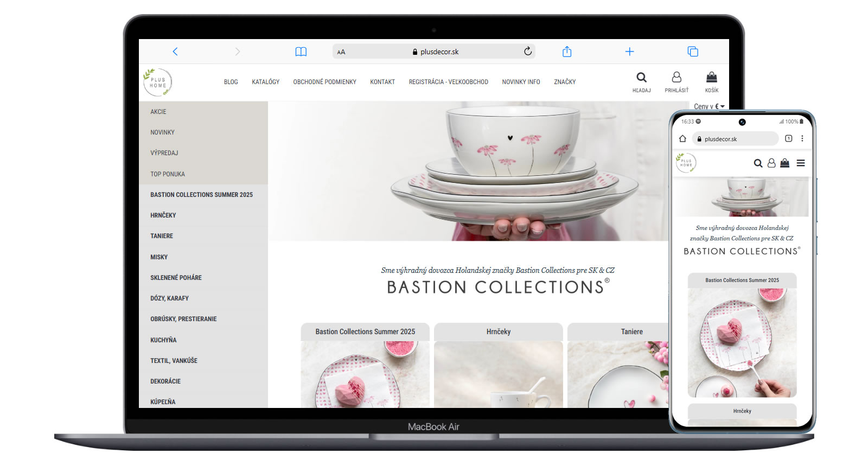Open hamburger menu on phone site

pos(801,163)
